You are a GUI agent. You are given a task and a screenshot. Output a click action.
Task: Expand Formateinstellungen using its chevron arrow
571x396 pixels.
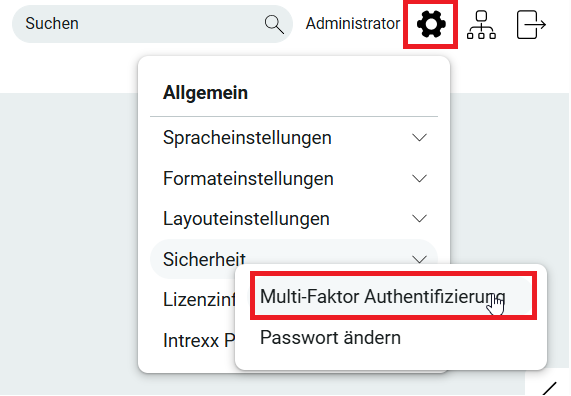coord(419,179)
